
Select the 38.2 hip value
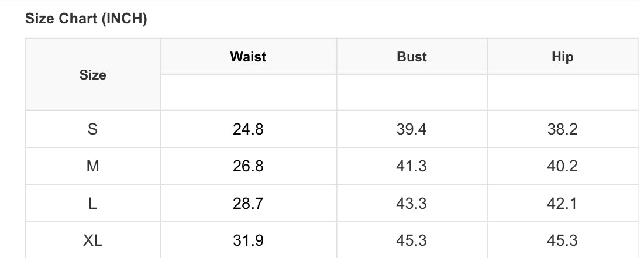pos(562,129)
